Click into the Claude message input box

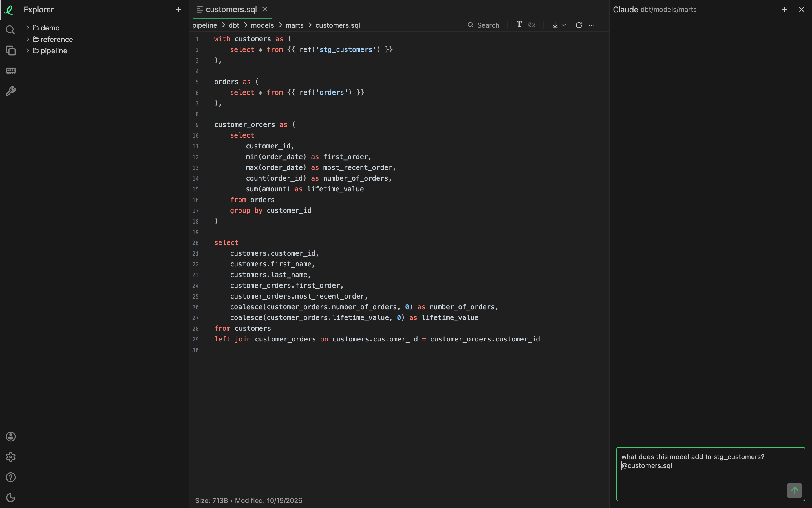click(710, 474)
